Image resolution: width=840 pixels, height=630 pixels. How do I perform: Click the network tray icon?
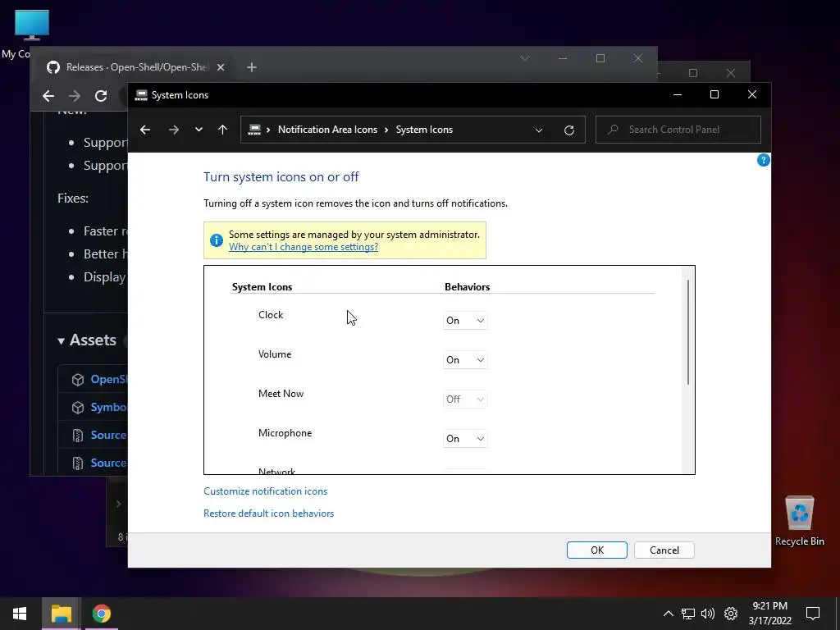click(x=688, y=614)
